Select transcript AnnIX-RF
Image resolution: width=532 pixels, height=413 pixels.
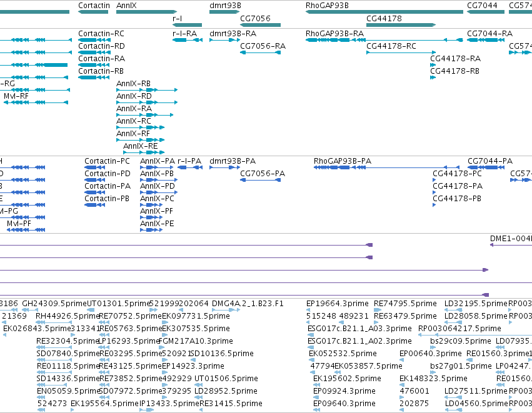(133, 134)
